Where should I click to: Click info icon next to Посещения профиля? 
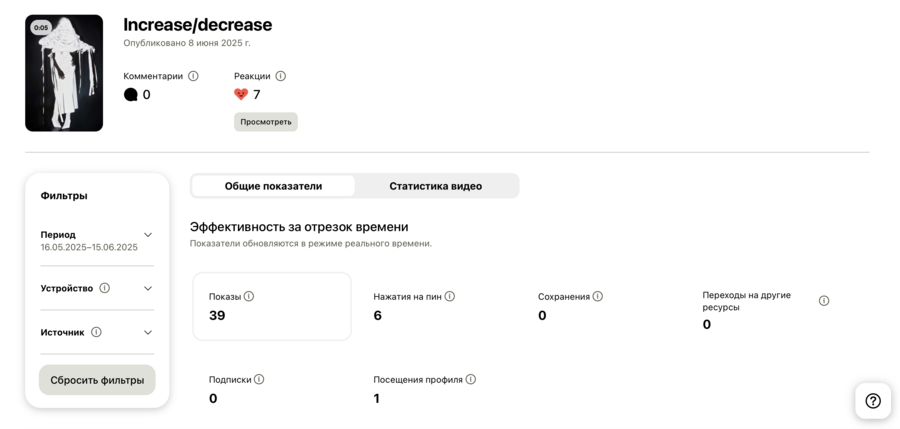coord(471,379)
